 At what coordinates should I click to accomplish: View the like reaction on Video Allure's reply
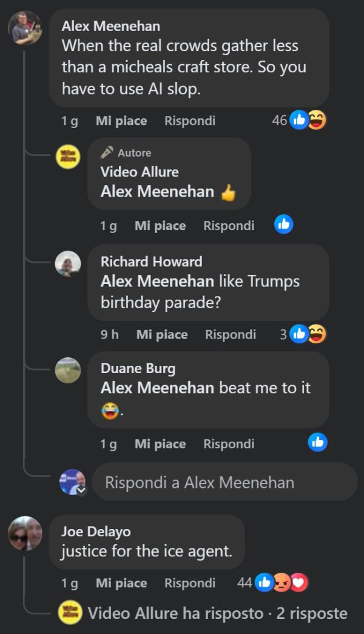283,224
